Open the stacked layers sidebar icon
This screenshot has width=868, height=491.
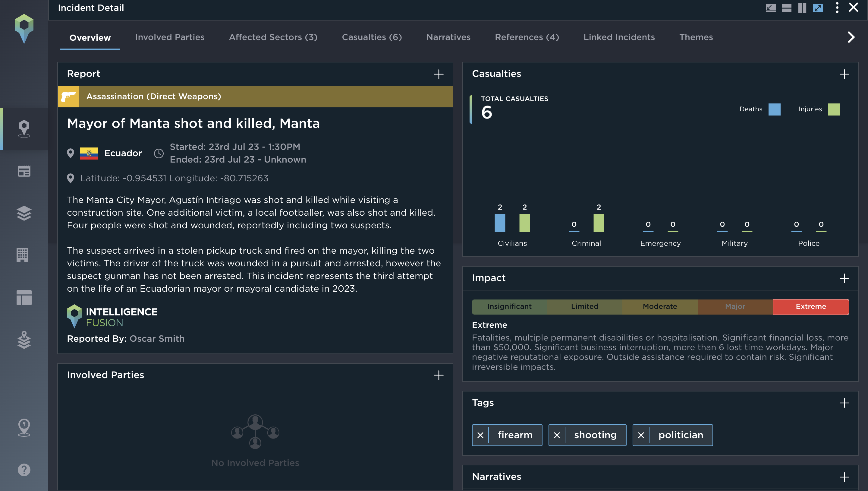(x=24, y=213)
